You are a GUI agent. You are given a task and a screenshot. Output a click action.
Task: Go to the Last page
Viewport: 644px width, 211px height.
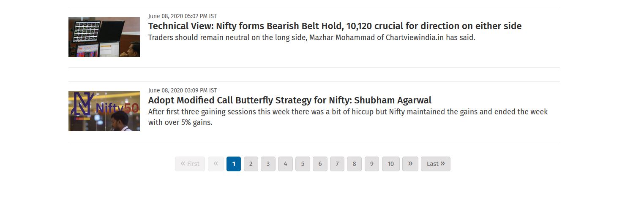pos(436,164)
